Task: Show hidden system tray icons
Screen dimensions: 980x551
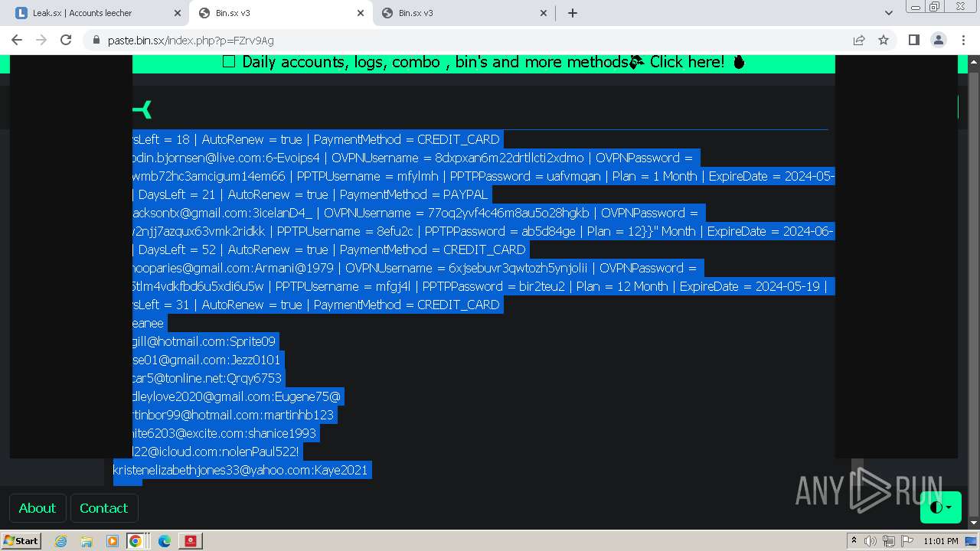Action: pos(854,541)
